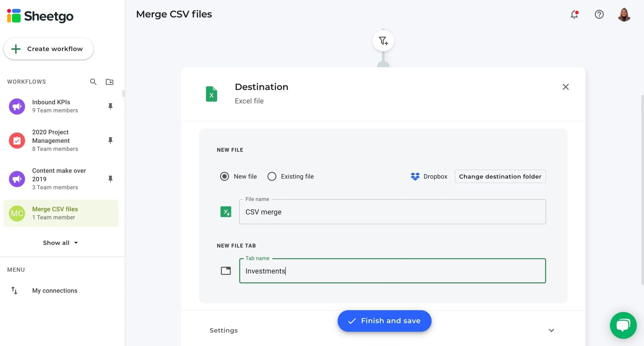Open the notifications bell icon
This screenshot has height=346, width=644.
pyautogui.click(x=574, y=14)
